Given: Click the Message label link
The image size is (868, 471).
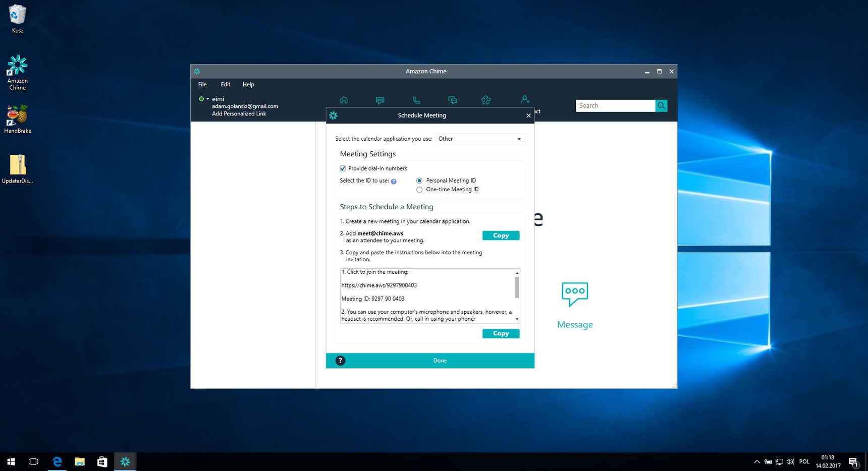Looking at the screenshot, I should pyautogui.click(x=575, y=325).
